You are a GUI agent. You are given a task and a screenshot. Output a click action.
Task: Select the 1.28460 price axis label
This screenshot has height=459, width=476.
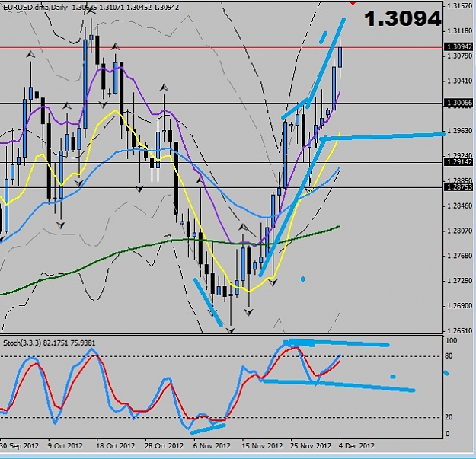click(460, 206)
